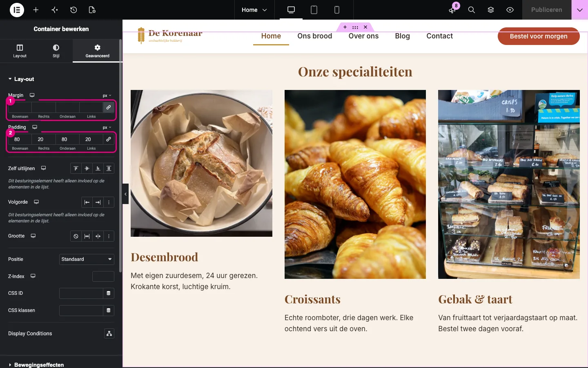This screenshot has height=368, width=588.
Task: Switch to tablet responsive view
Action: click(x=314, y=10)
